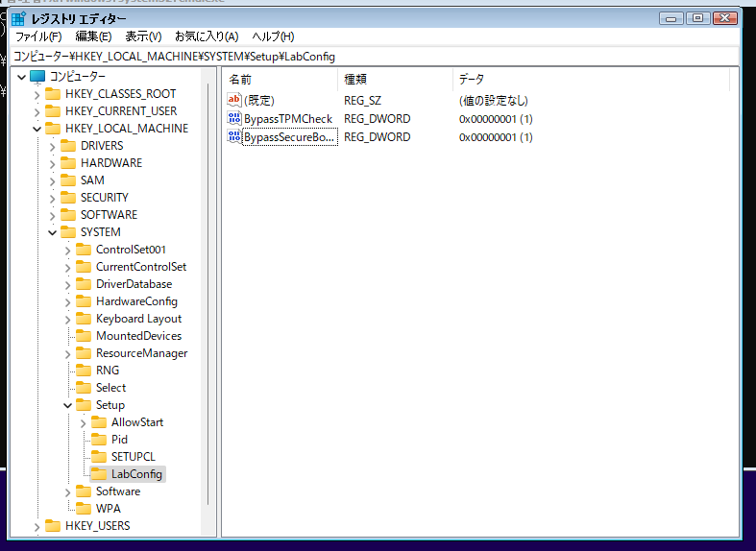The width and height of the screenshot is (756, 551).
Task: Expand the AllowStart key chevron
Action: coord(83,423)
